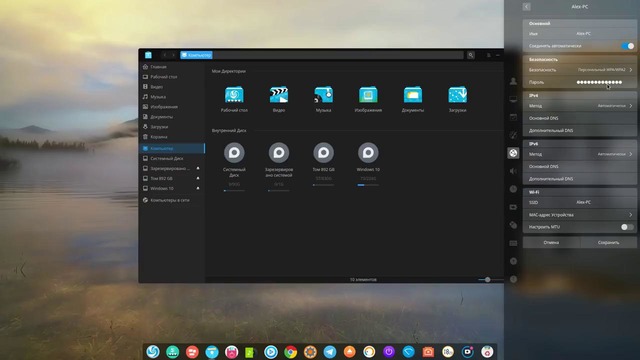This screenshot has width=640, height=360.
Task: Select the Том 892 GB drive icon
Action: [323, 153]
